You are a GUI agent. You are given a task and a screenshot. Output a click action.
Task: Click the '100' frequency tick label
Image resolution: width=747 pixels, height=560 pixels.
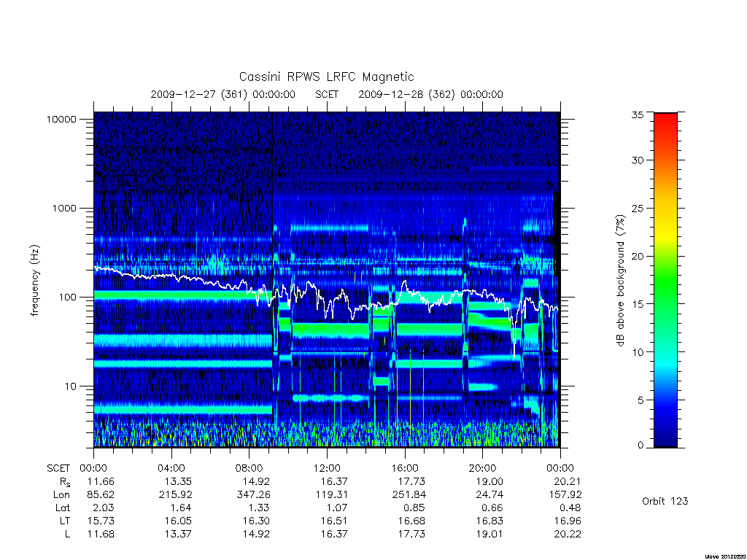click(67, 297)
